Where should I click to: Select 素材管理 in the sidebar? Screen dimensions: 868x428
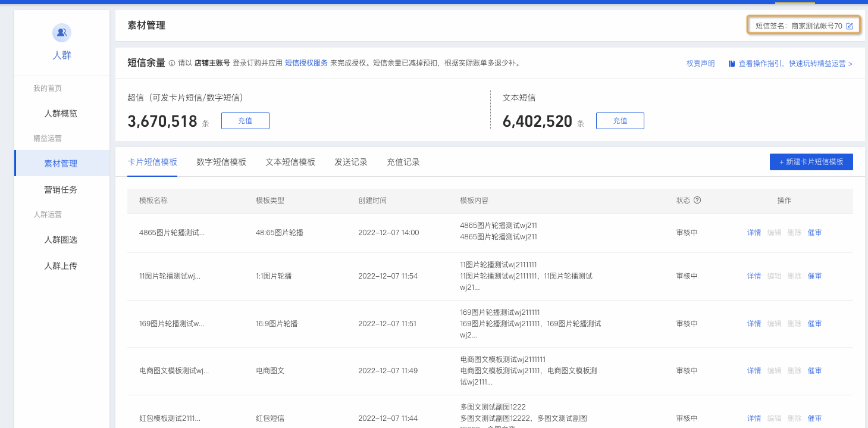click(61, 164)
